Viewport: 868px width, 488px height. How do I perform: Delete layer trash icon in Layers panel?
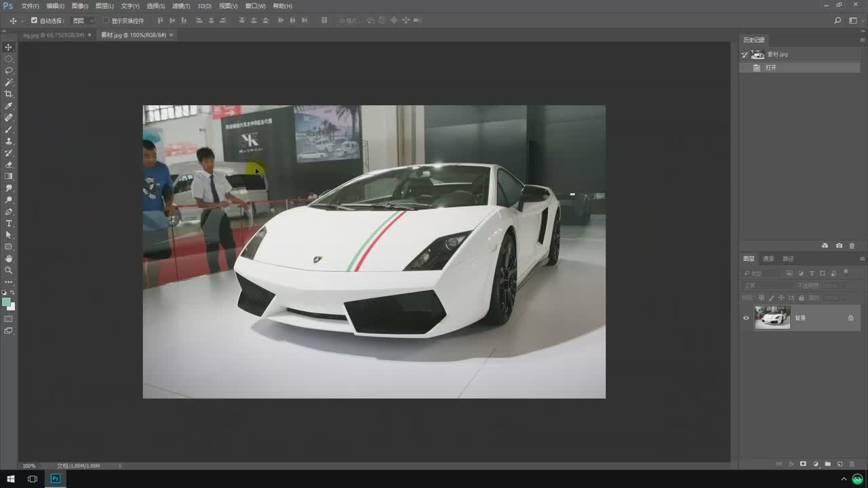pos(852,464)
